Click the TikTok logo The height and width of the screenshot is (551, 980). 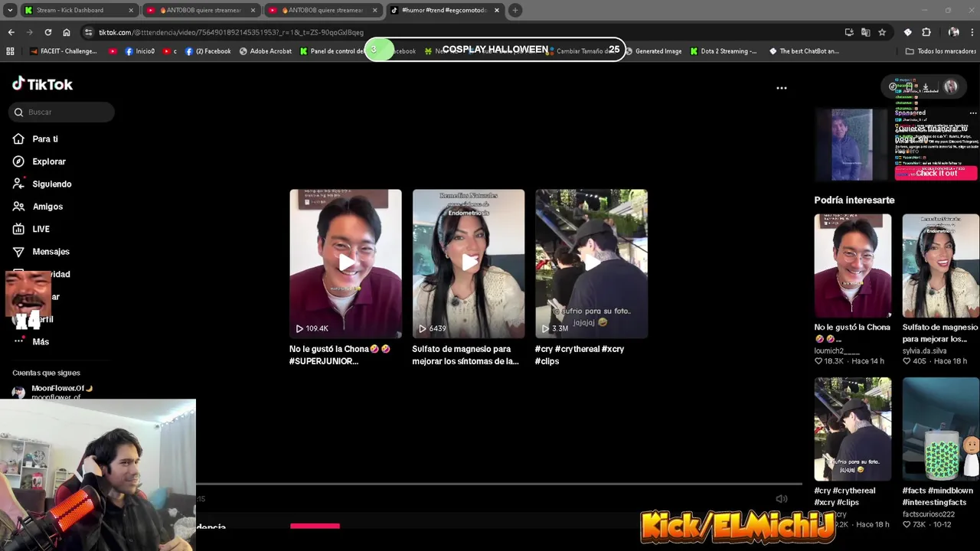tap(42, 84)
